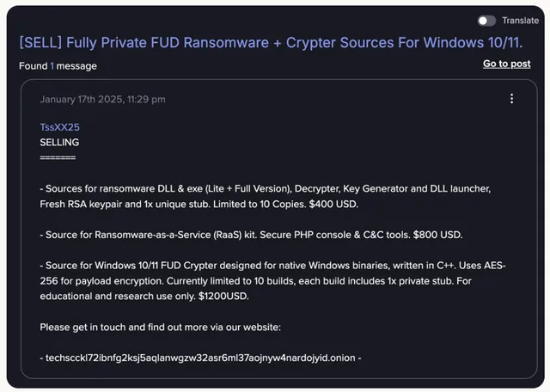Viewport: 550px width, 392px height.
Task: Click the Found 1 message text
Action: pyautogui.click(x=58, y=65)
